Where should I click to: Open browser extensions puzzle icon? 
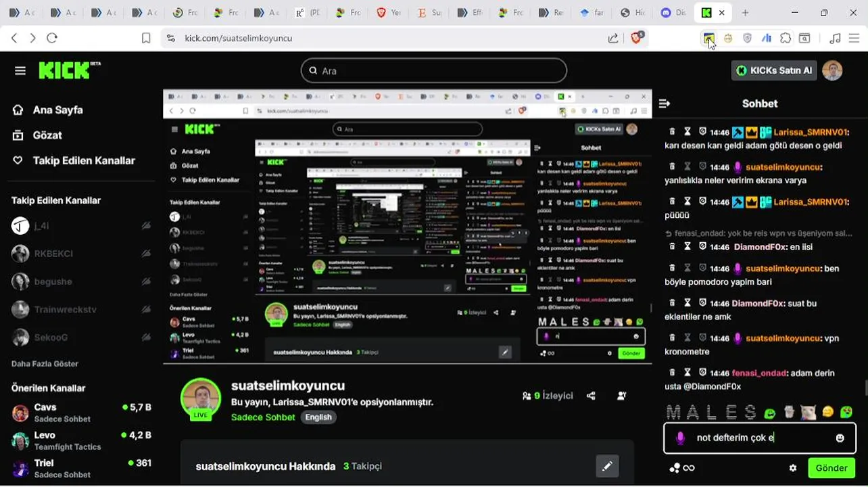pos(786,38)
